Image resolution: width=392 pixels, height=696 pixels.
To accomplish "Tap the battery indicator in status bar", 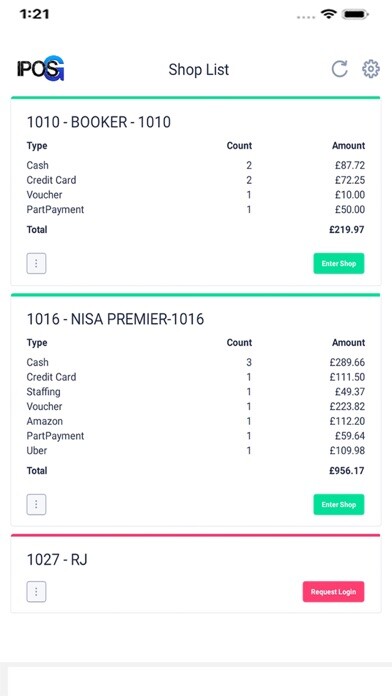I will [355, 14].
